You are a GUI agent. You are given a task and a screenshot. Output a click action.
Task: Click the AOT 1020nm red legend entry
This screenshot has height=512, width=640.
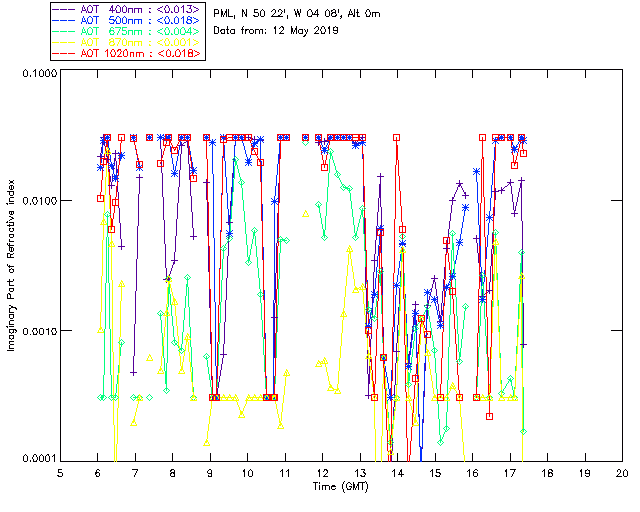127,53
